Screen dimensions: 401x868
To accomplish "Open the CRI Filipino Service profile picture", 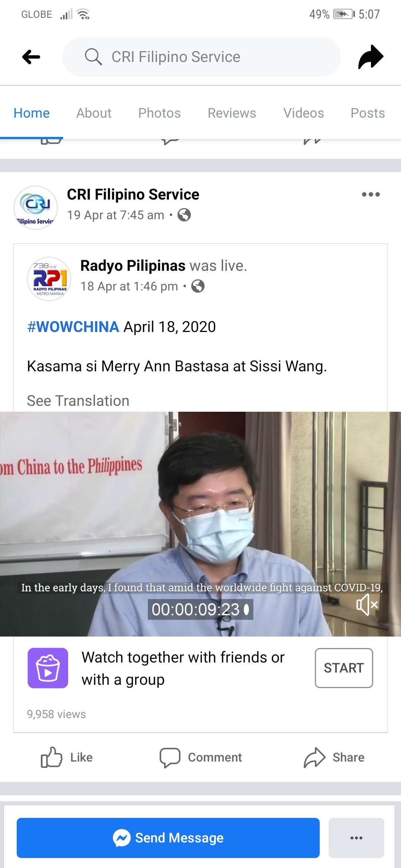I will [x=36, y=208].
